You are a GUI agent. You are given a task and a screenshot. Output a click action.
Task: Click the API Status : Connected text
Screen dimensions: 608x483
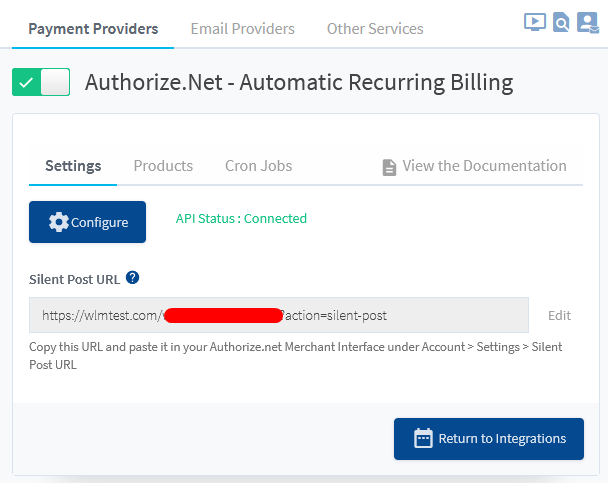click(241, 219)
